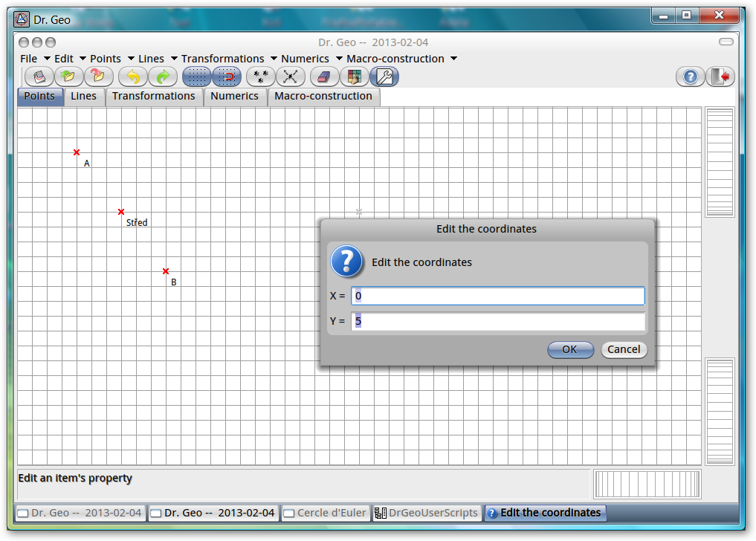Image resolution: width=756 pixels, height=541 pixels.
Task: Switch to the Points tab
Action: point(39,96)
